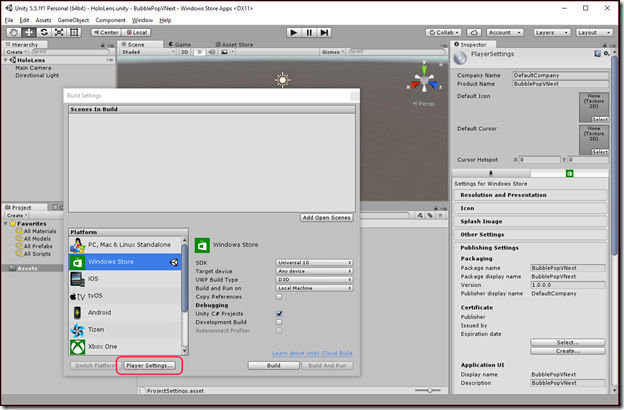Click certificate Create button
The width and height of the screenshot is (624, 410).
[x=568, y=351]
